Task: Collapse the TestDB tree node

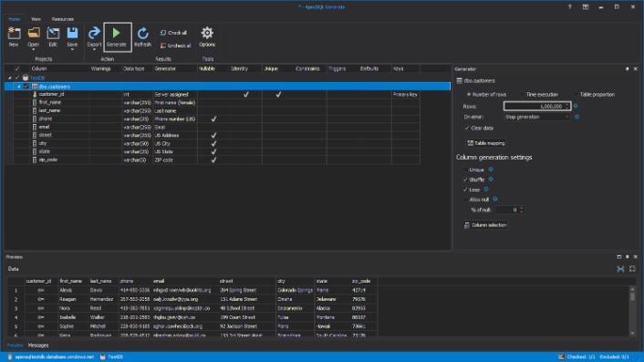Action: [10, 78]
